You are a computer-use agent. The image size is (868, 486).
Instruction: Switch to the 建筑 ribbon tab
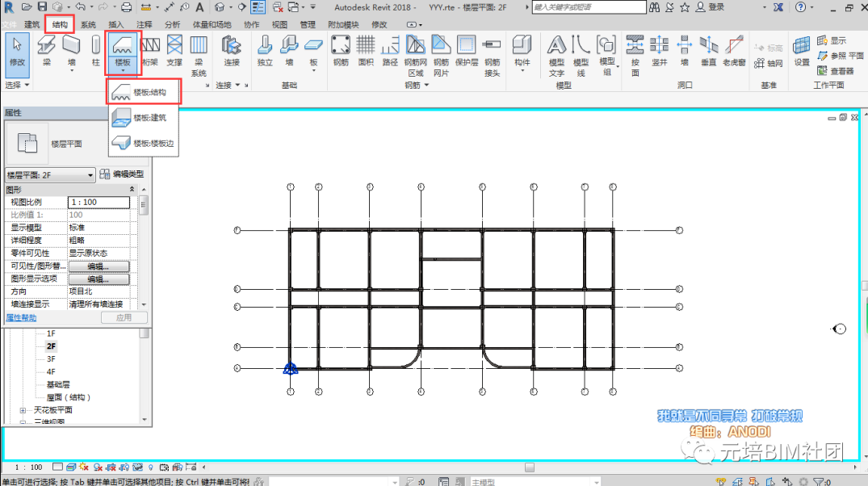click(31, 25)
